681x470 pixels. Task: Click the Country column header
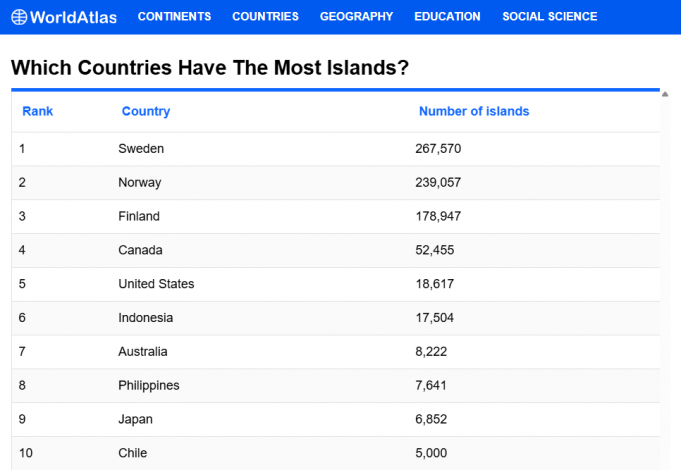[x=146, y=112]
